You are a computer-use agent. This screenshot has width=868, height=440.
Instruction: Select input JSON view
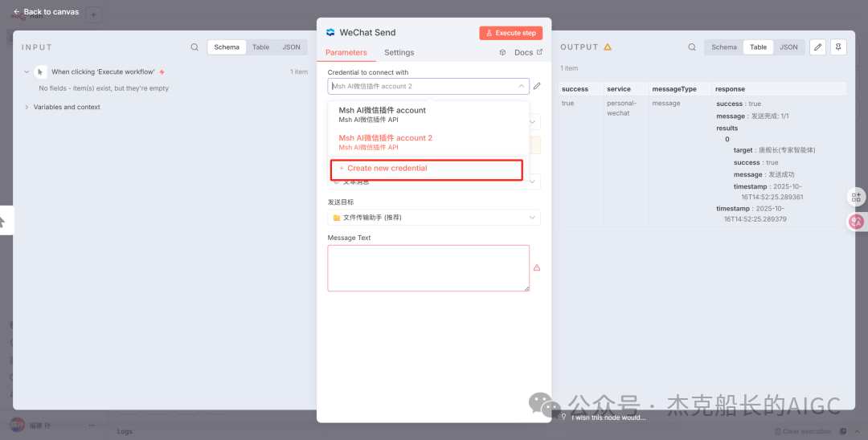pos(291,47)
